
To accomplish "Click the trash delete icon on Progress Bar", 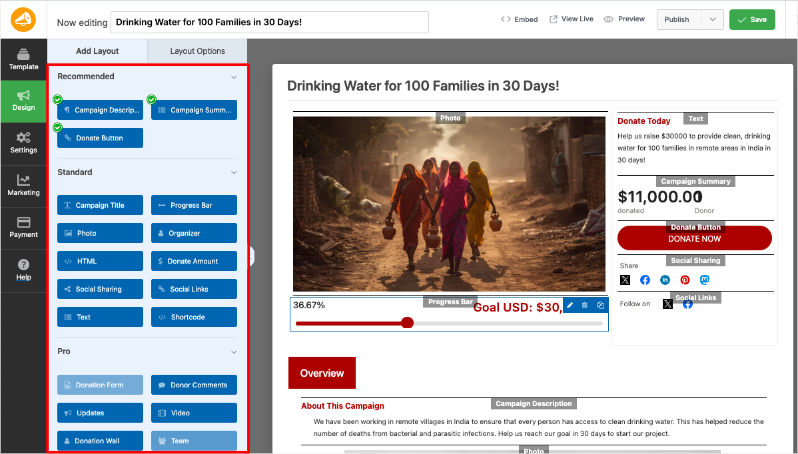I will click(x=585, y=305).
